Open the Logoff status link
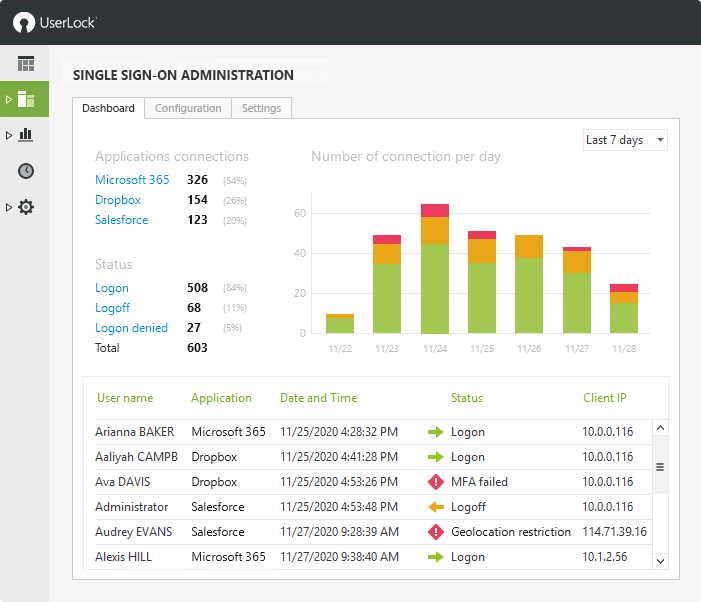 (112, 308)
